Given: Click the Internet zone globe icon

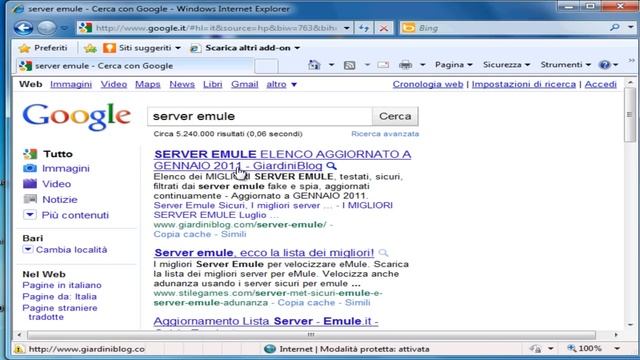Looking at the screenshot, I should click(270, 349).
